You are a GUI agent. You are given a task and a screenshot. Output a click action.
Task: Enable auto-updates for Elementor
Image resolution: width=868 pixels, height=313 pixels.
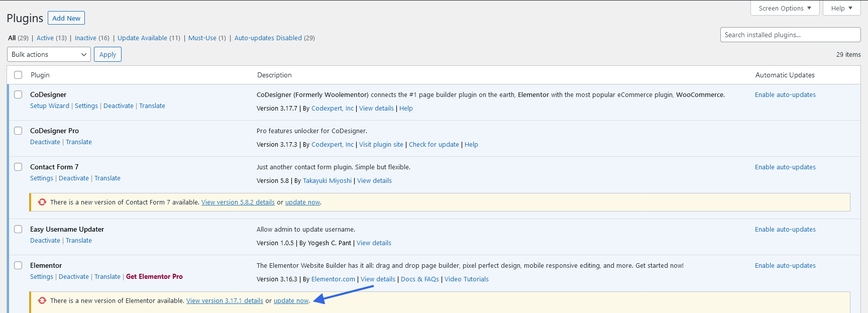pos(785,265)
